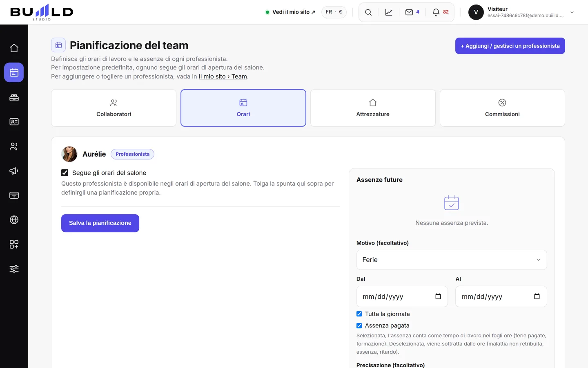Screen dimensions: 588x368
Task: Open the home icon in sidebar
Action: 14,48
